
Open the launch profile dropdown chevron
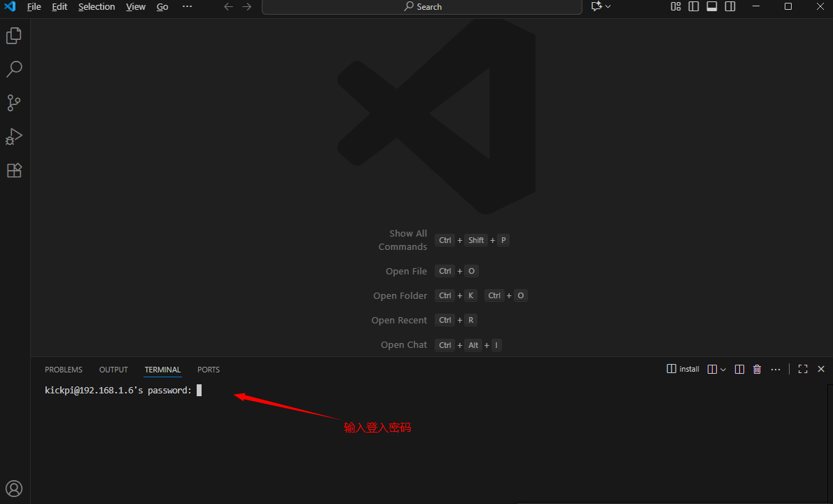tap(723, 370)
